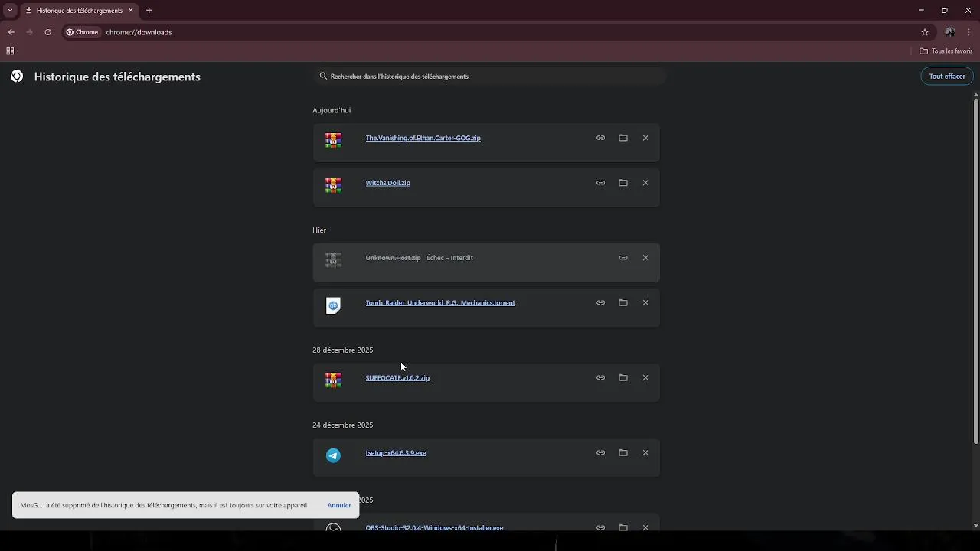Copy download link for The.Vanishing.of.Ethan.Carter-GOG.zip
Screen dimensions: 980x551
[600, 138]
